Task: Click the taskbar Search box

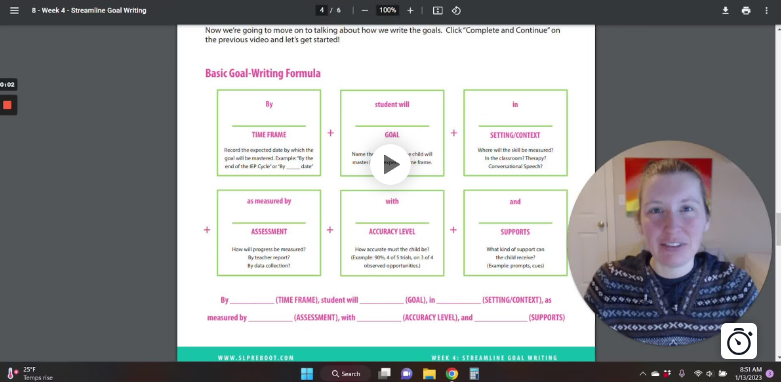Action: tap(346, 374)
